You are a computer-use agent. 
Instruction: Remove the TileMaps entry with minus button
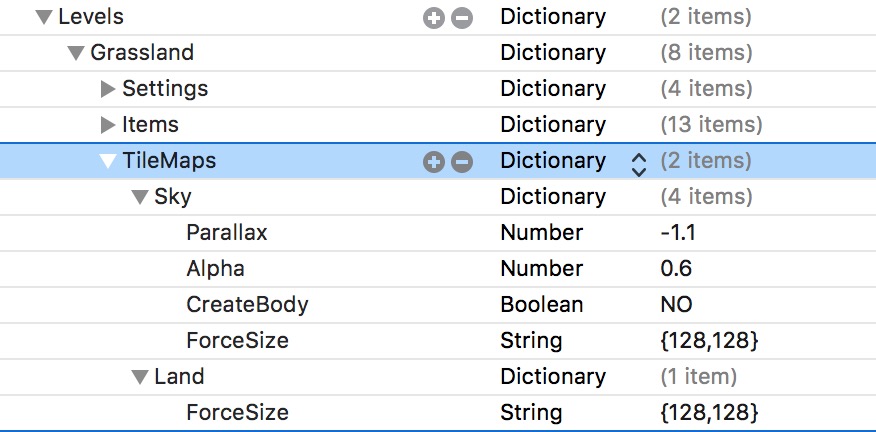[461, 161]
